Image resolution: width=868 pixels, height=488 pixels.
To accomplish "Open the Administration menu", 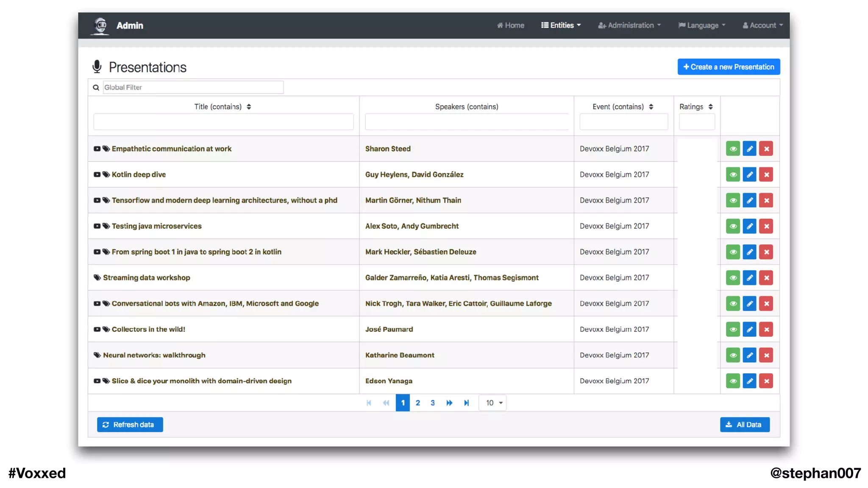I will tap(629, 25).
